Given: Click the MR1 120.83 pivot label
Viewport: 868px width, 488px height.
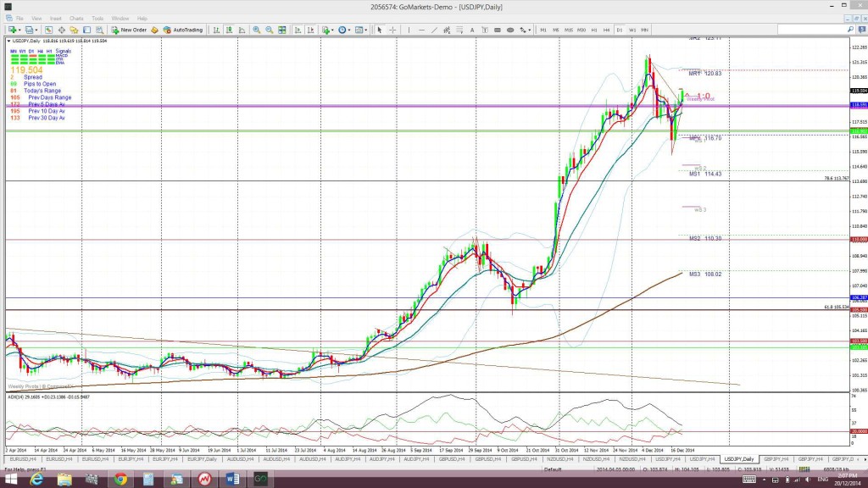Looking at the screenshot, I should tap(705, 74).
